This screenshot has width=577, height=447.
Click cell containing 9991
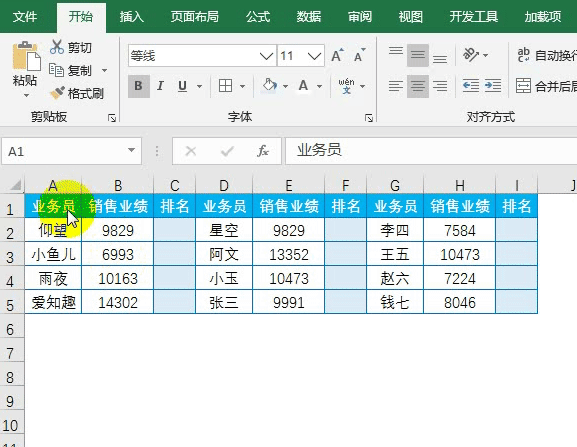click(289, 302)
